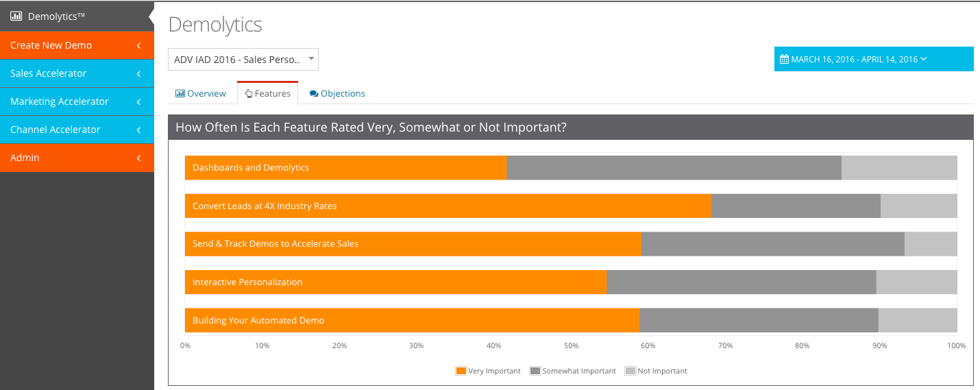
Task: Click the calendar icon in date range button
Action: click(784, 60)
